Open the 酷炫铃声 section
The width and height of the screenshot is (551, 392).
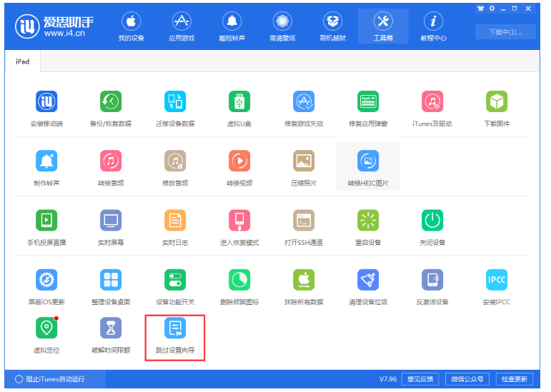pyautogui.click(x=232, y=26)
